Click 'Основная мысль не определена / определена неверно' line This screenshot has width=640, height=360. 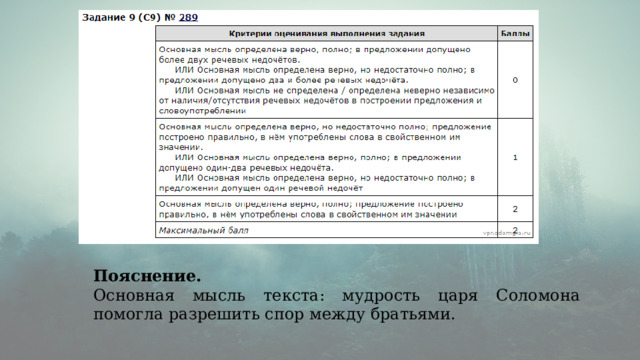[335, 91]
